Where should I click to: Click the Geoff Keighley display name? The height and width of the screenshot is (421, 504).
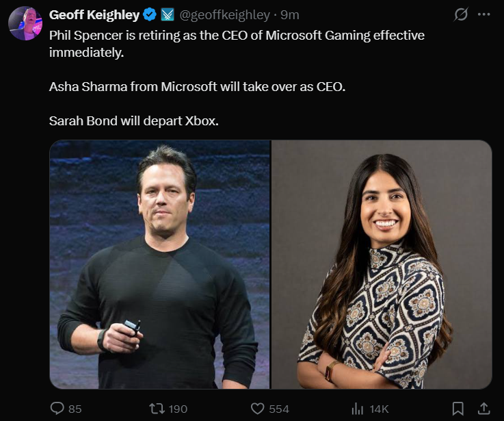click(x=94, y=14)
